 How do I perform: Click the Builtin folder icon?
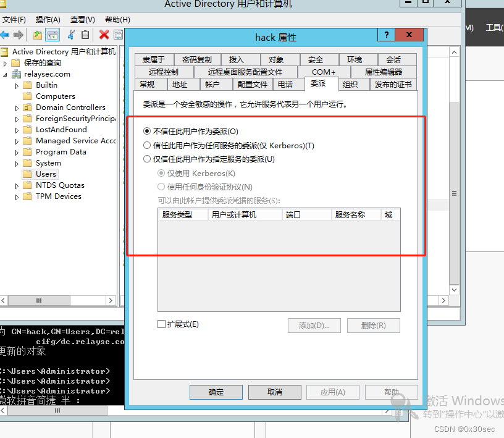(28, 85)
